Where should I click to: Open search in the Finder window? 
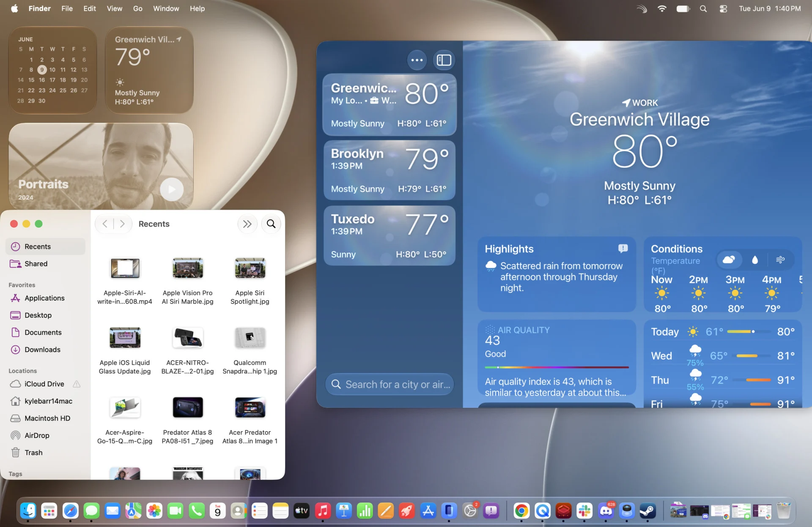coord(271,224)
